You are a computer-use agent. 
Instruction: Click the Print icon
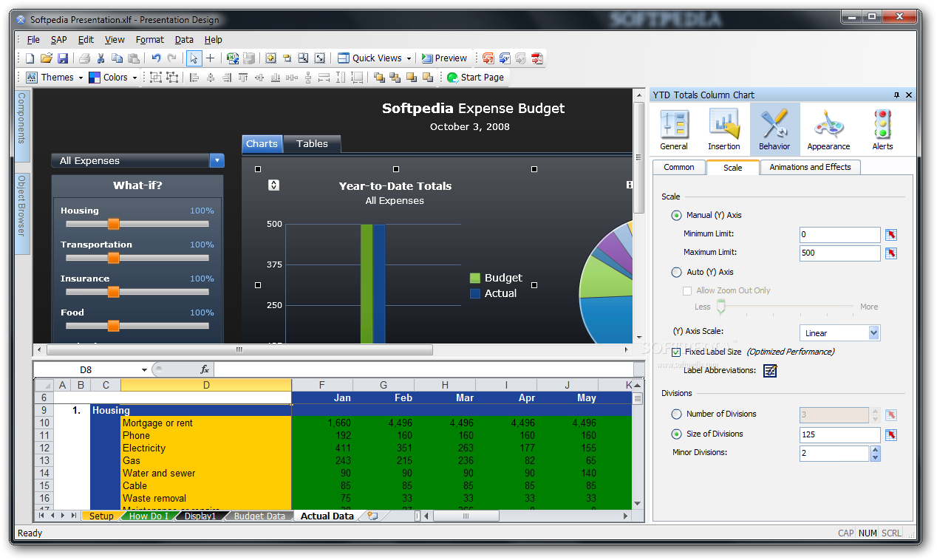84,58
